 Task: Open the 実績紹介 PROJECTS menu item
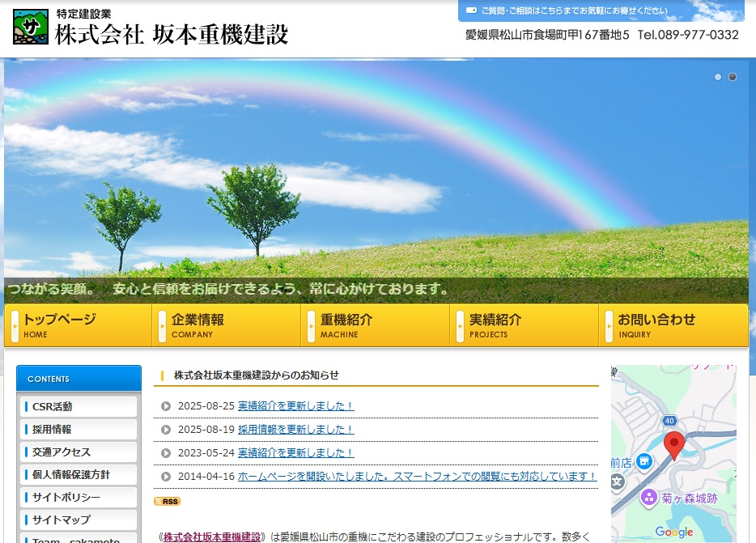tap(524, 325)
